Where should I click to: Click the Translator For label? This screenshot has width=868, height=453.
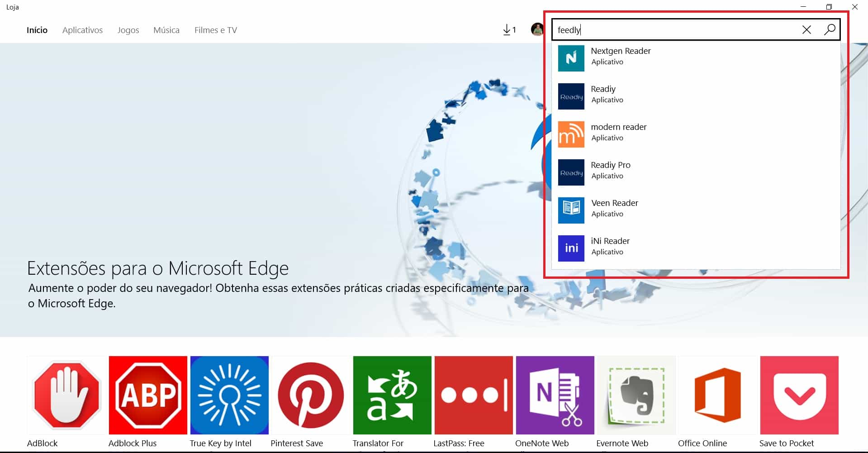point(378,443)
